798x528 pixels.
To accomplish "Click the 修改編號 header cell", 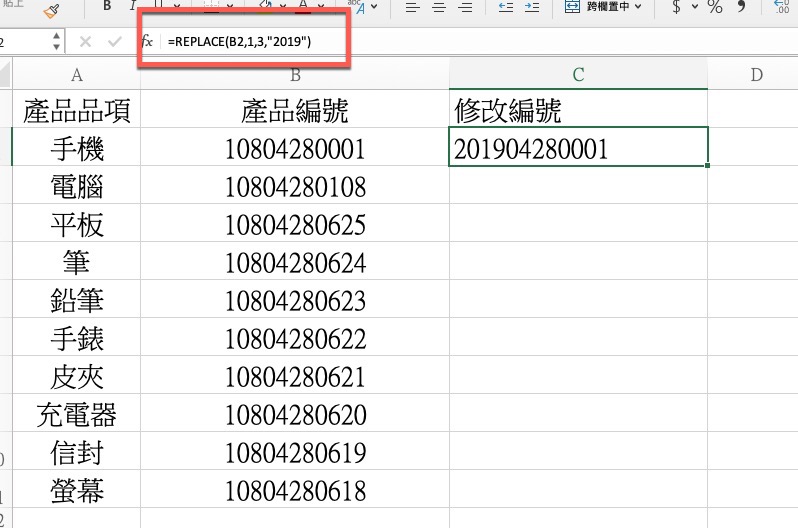I will pos(579,108).
